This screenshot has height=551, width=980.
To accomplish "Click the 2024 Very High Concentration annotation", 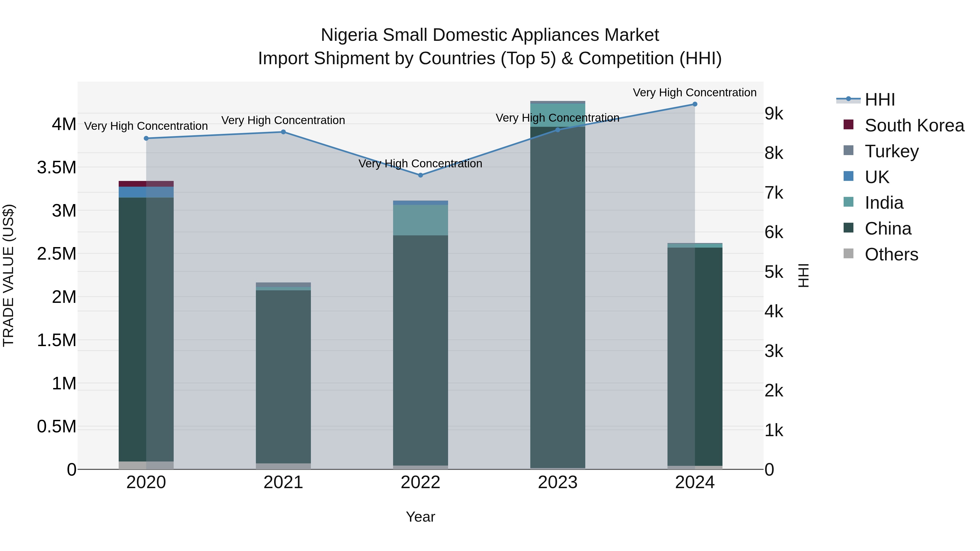I will pos(695,93).
